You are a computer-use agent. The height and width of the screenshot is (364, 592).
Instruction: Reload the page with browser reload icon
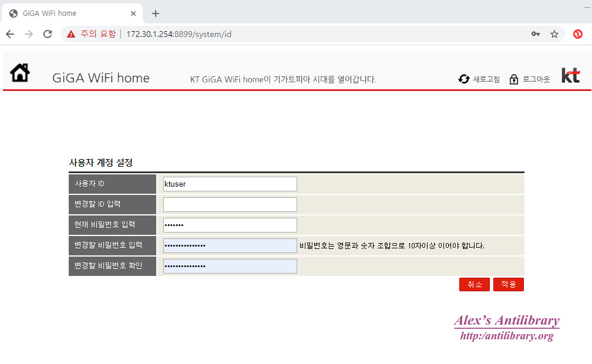point(48,34)
